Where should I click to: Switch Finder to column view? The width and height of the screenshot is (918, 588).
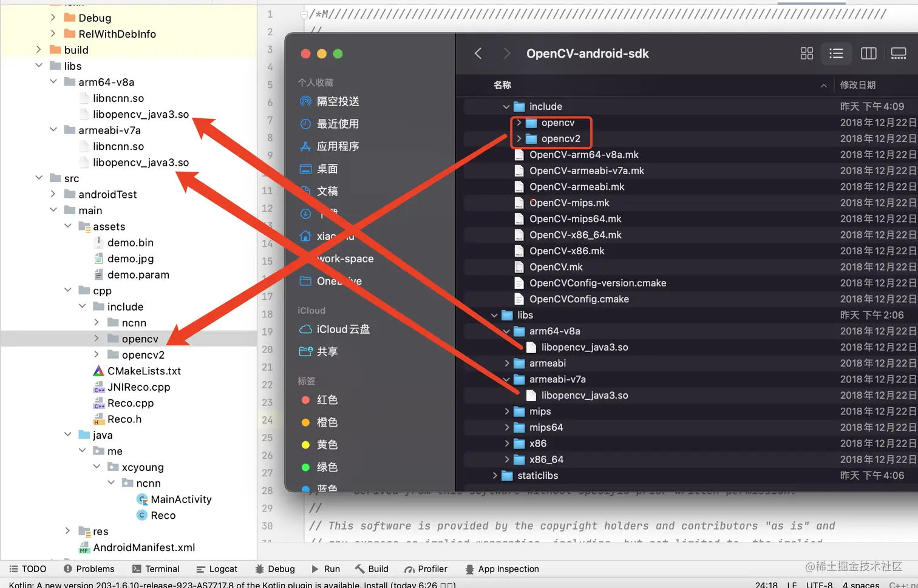click(868, 53)
